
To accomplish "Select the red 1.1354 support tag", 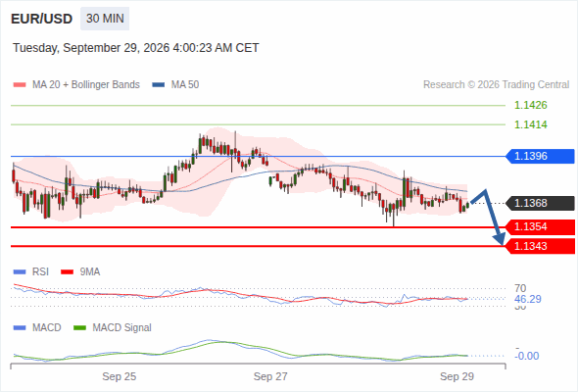I will pyautogui.click(x=540, y=226).
